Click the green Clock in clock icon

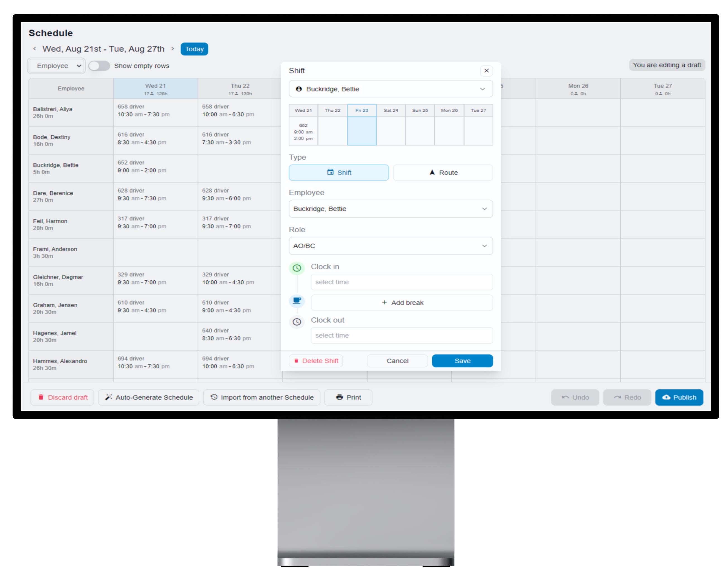tap(297, 268)
